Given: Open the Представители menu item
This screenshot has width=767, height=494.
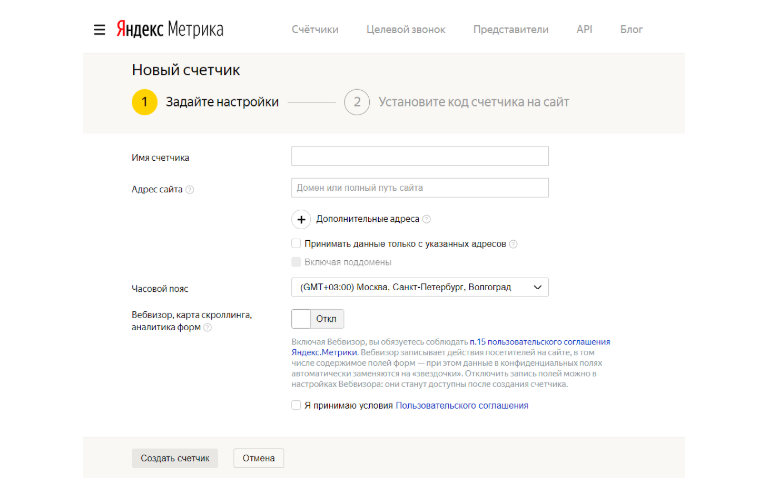Looking at the screenshot, I should coord(510,29).
